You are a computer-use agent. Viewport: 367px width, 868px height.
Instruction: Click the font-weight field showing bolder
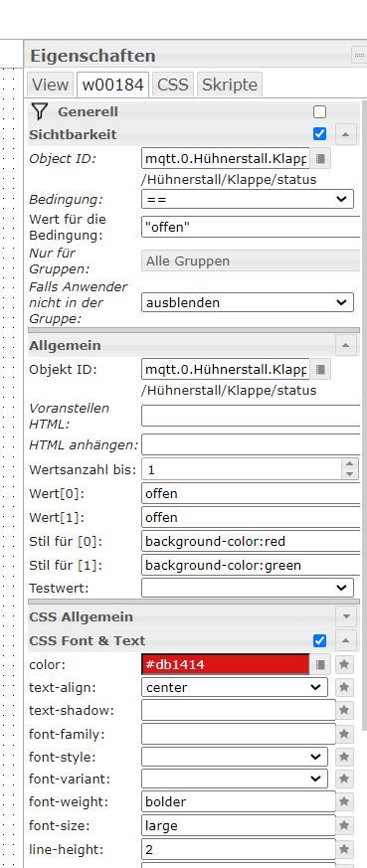(x=239, y=801)
